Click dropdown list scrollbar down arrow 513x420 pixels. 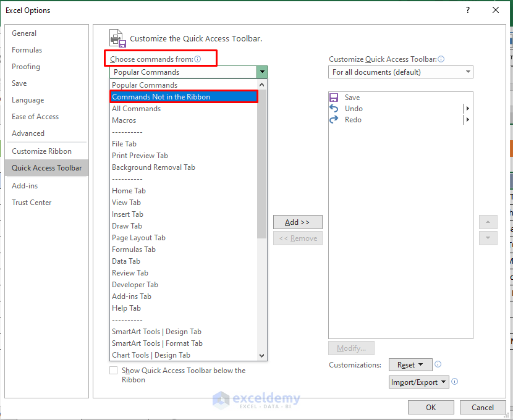261,355
